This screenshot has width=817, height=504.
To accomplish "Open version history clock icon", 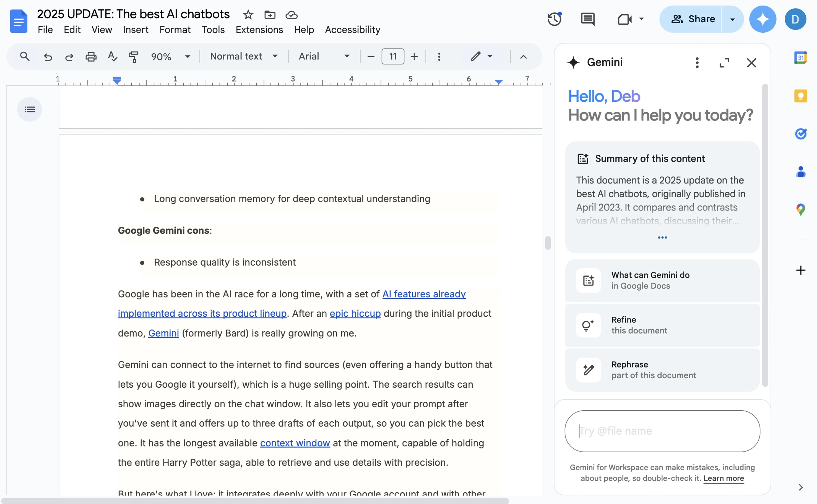I will pos(554,19).
